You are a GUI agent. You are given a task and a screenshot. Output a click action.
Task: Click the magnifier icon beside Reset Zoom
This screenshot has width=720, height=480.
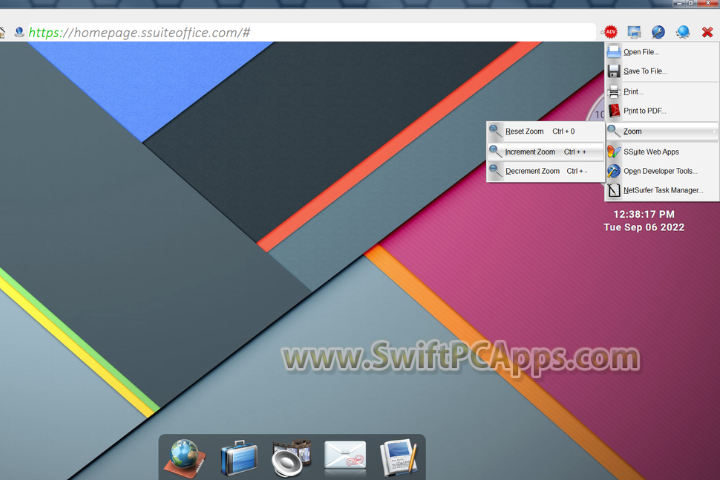pyautogui.click(x=495, y=131)
